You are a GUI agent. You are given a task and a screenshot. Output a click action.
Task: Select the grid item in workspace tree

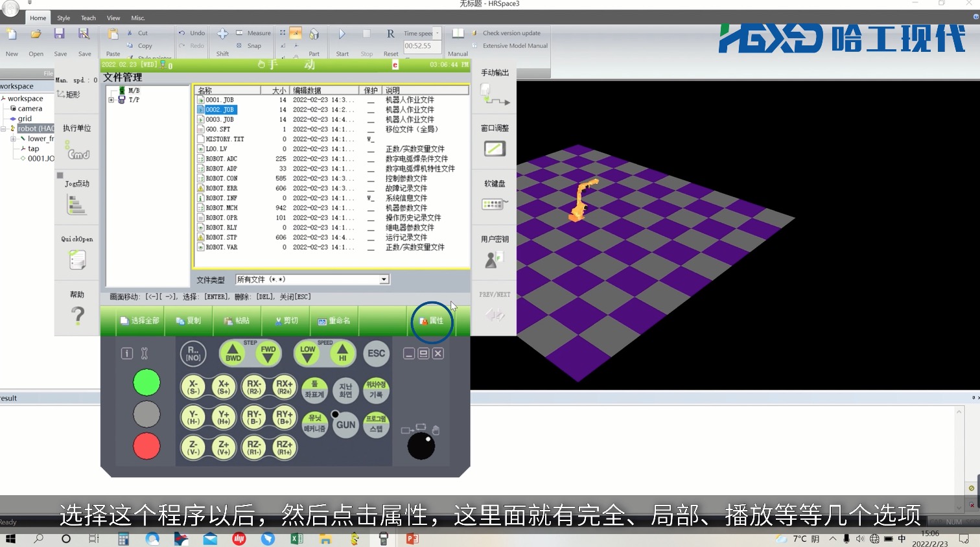tap(25, 119)
